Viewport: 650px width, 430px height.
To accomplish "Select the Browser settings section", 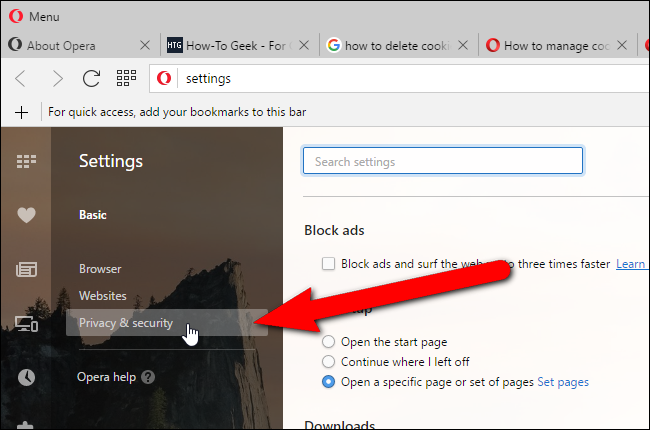I will click(x=100, y=269).
